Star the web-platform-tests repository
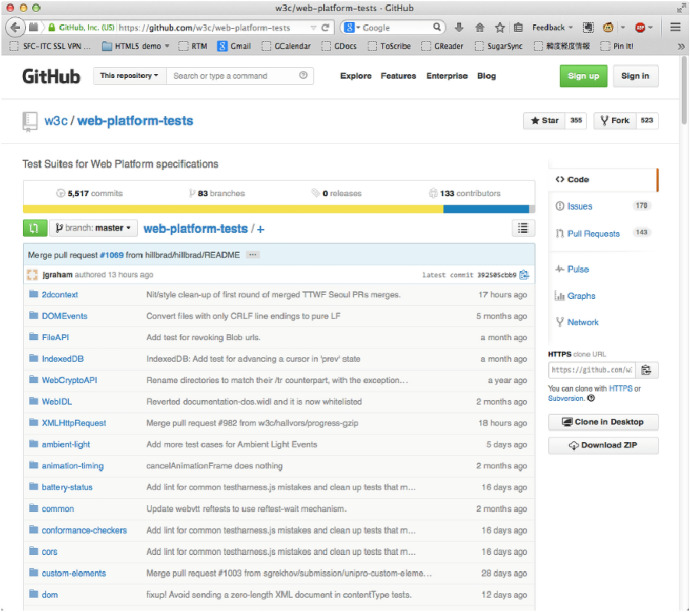The width and height of the screenshot is (690, 612). tap(544, 121)
